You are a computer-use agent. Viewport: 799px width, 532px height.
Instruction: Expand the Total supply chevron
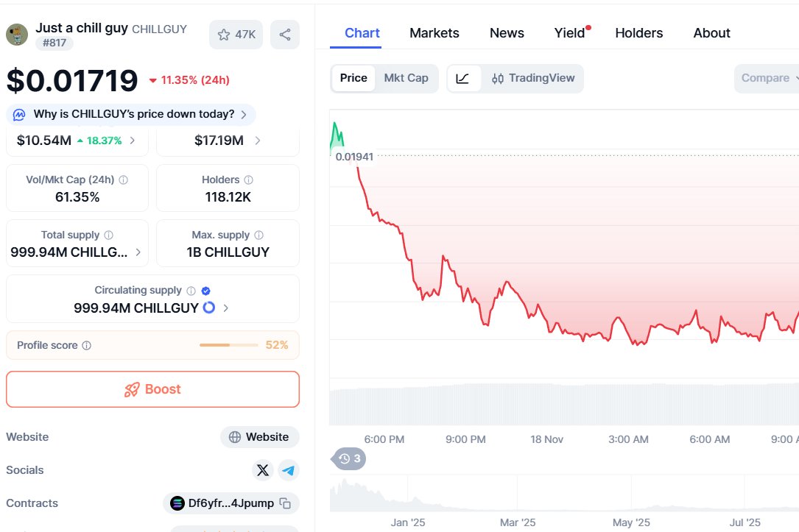(138, 252)
